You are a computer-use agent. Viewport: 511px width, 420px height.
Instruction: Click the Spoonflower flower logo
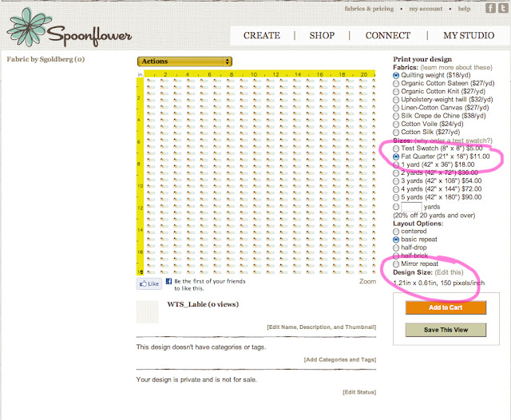(30, 27)
